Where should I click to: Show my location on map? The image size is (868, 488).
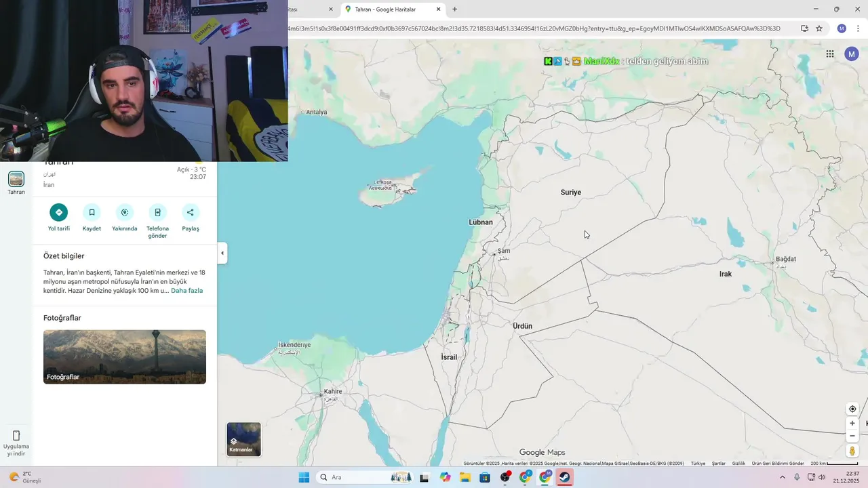point(852,409)
